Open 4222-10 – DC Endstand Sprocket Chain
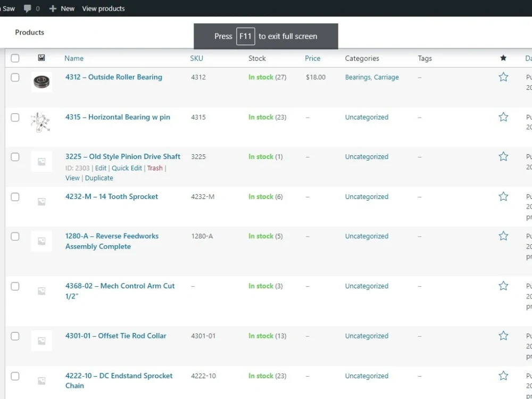Image resolution: width=532 pixels, height=399 pixels. click(x=119, y=380)
